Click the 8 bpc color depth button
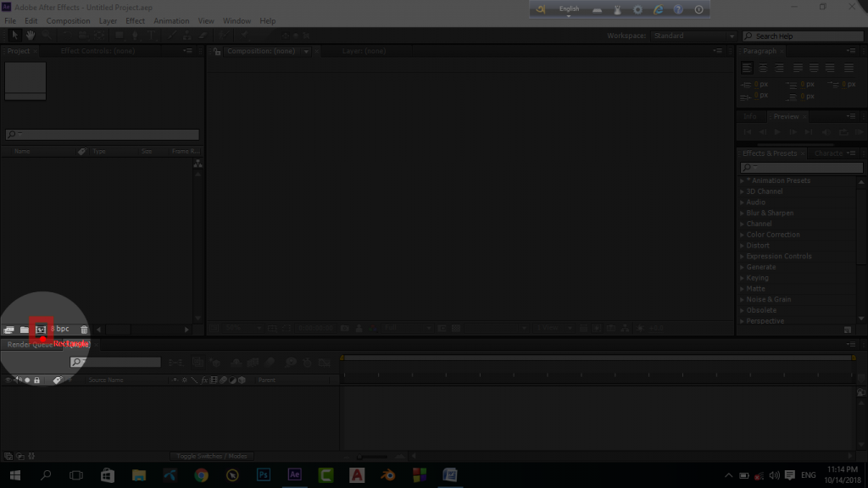 click(x=60, y=329)
